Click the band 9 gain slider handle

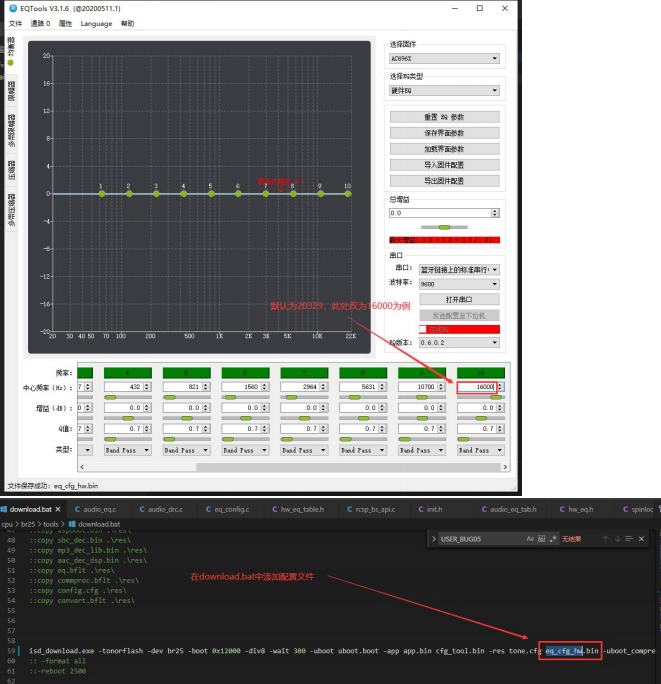pyautogui.click(x=422, y=418)
